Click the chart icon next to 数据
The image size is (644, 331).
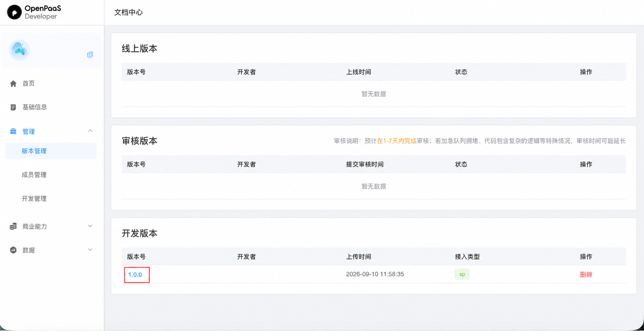coord(13,250)
